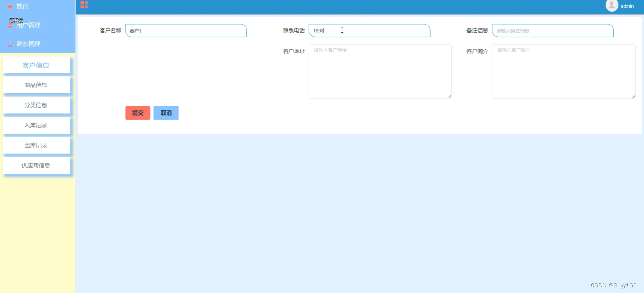Click the admin avatar icon

point(612,5)
